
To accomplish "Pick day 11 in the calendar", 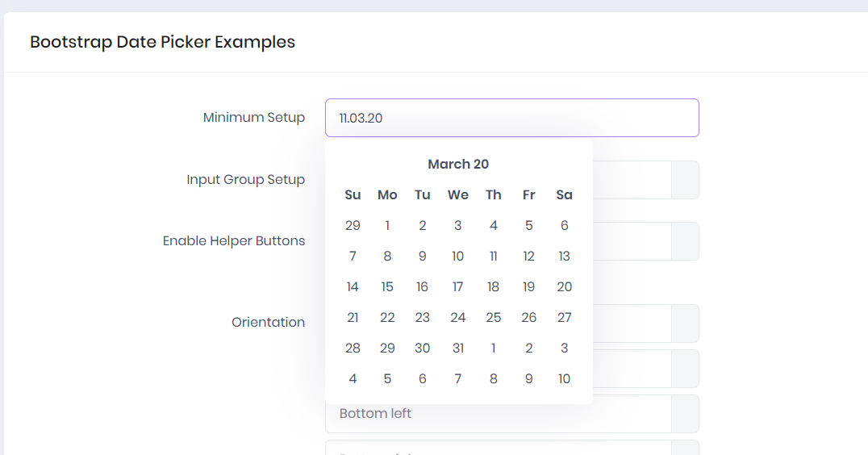I will [x=493, y=257].
